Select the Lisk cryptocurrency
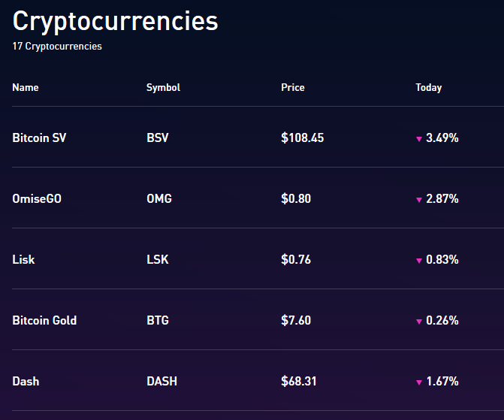 23,260
